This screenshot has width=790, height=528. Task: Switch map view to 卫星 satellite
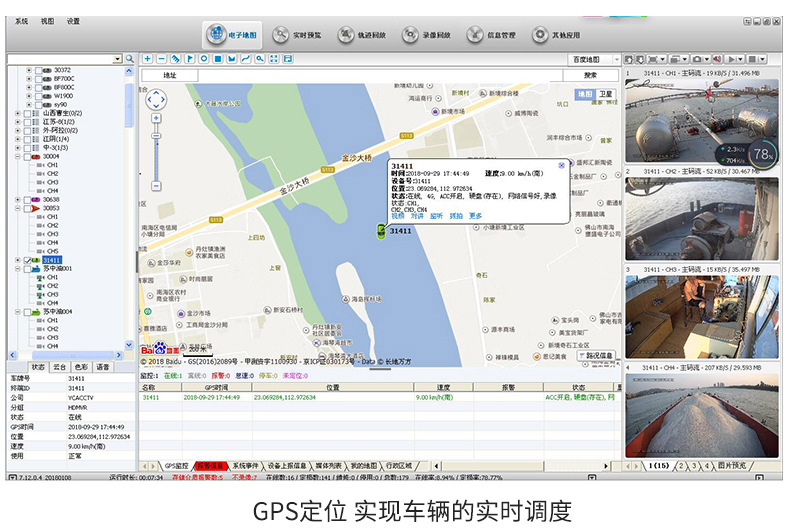click(x=606, y=94)
